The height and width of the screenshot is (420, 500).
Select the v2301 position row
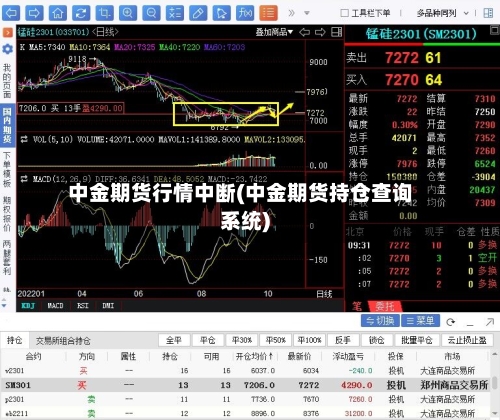tap(245, 371)
